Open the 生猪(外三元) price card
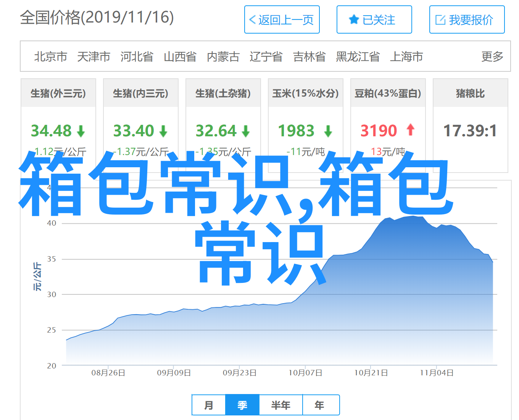 pyautogui.click(x=58, y=126)
